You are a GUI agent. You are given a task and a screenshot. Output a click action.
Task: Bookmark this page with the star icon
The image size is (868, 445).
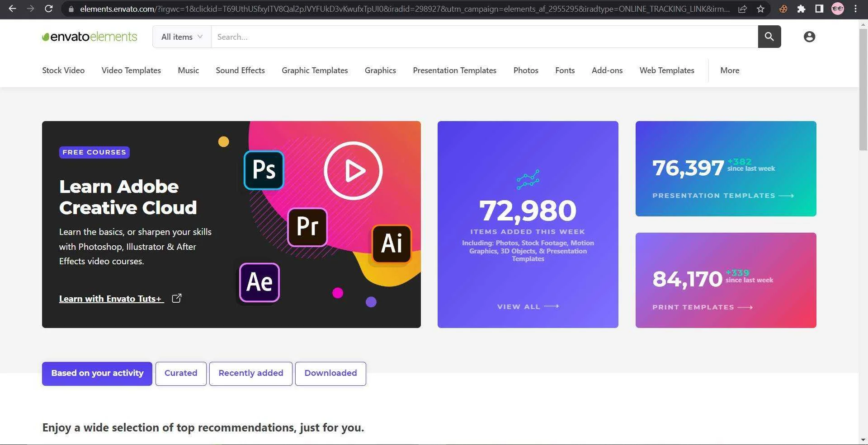coord(761,9)
